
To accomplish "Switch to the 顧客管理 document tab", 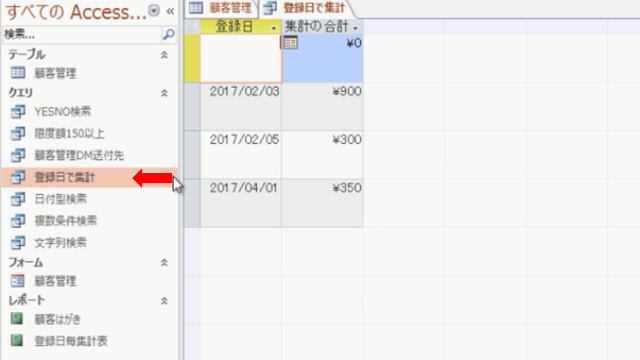I will click(221, 8).
